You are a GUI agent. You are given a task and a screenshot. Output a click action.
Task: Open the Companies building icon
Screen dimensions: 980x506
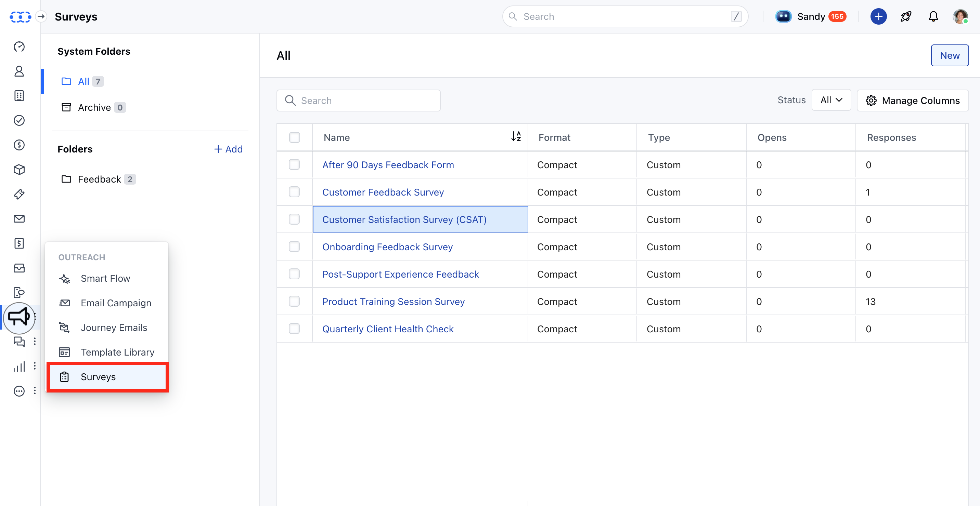click(19, 96)
